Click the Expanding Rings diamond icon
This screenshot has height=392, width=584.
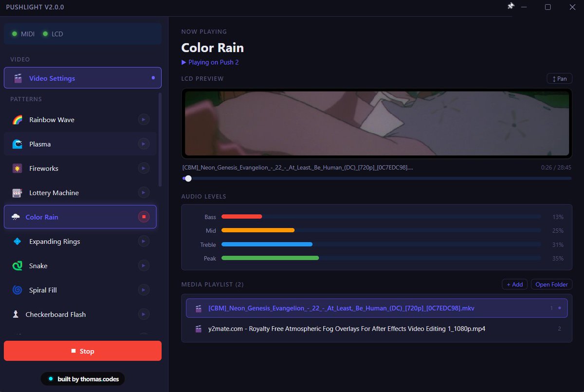tap(18, 241)
